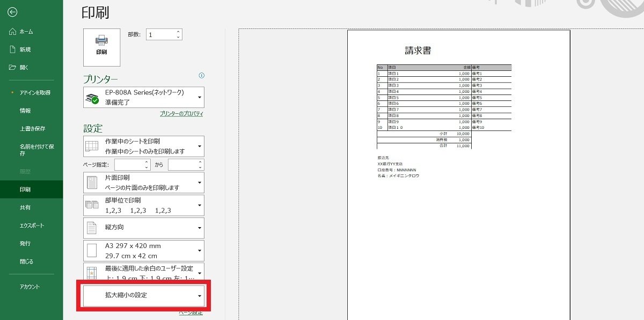Click the first ページ指定 page range field
The width and height of the screenshot is (644, 320).
(x=129, y=164)
